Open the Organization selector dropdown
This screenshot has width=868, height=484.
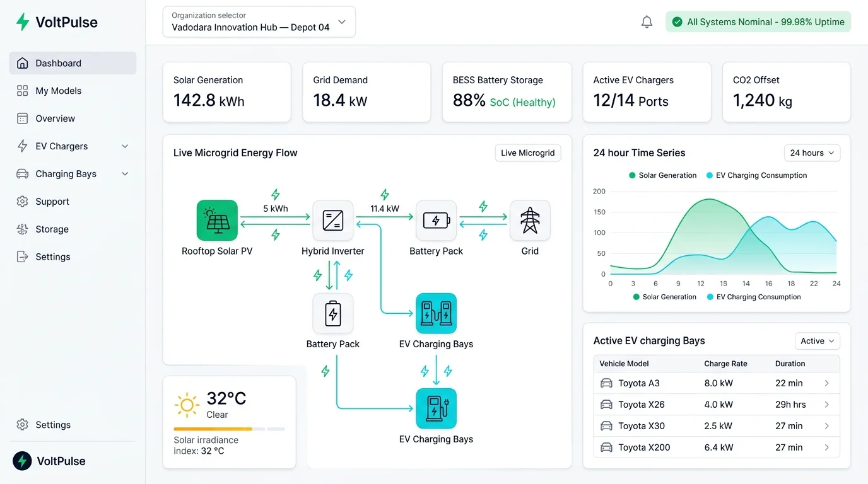(259, 22)
